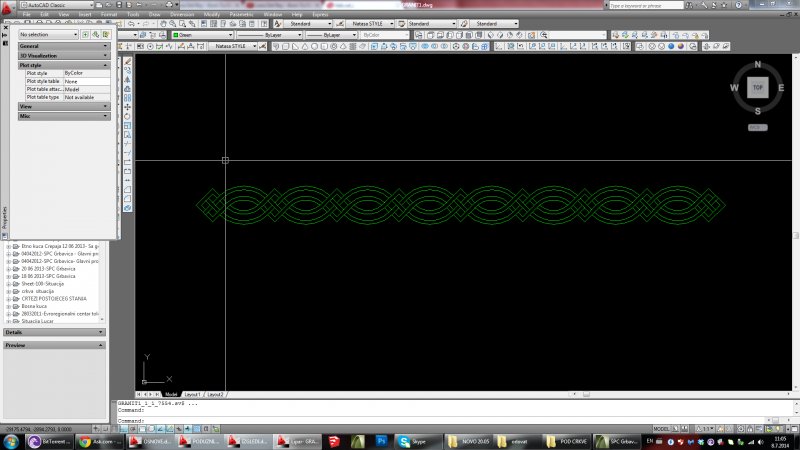Viewport: 800px width, 450px height.
Task: Open the AutoCAD Classic workspace dropdown
Action: point(57,5)
